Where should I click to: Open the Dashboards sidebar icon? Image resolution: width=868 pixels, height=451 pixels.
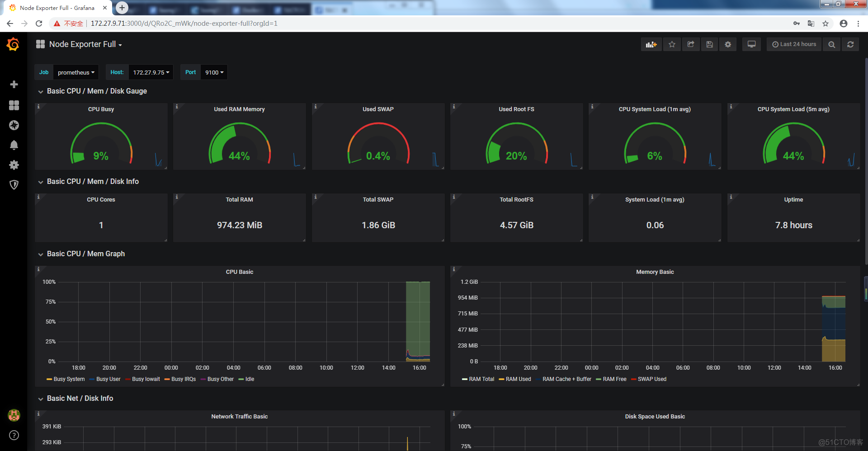pyautogui.click(x=14, y=105)
